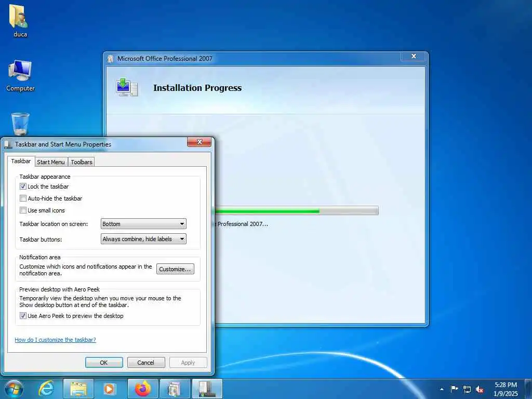Open How do I customize the taskbar link
Screen dimensions: 532x399
point(55,340)
